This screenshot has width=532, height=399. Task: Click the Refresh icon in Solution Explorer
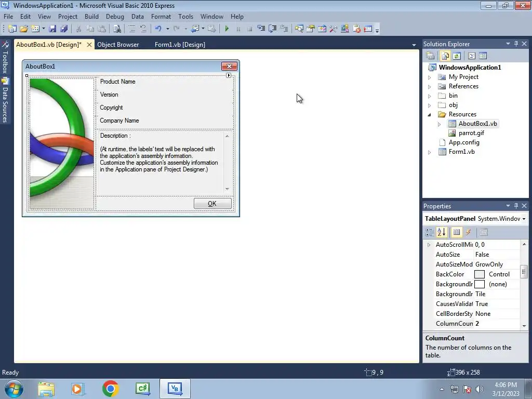pos(457,56)
